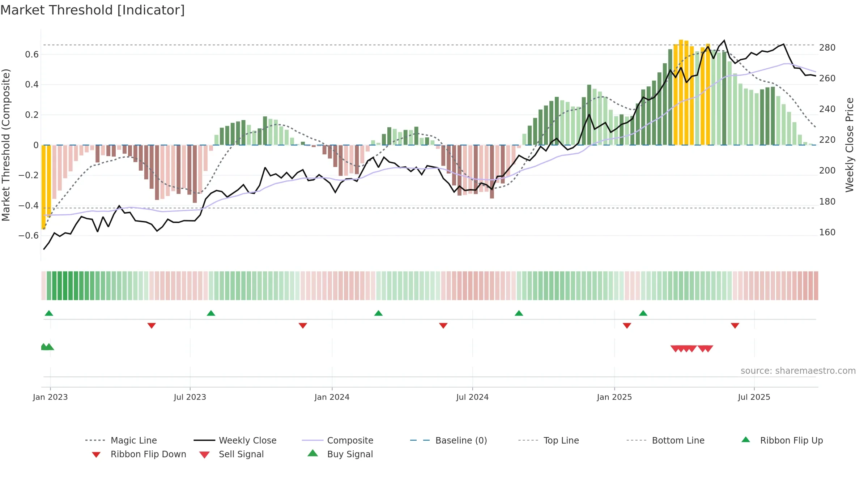Click the source: sharemaestro.com text

click(x=798, y=371)
